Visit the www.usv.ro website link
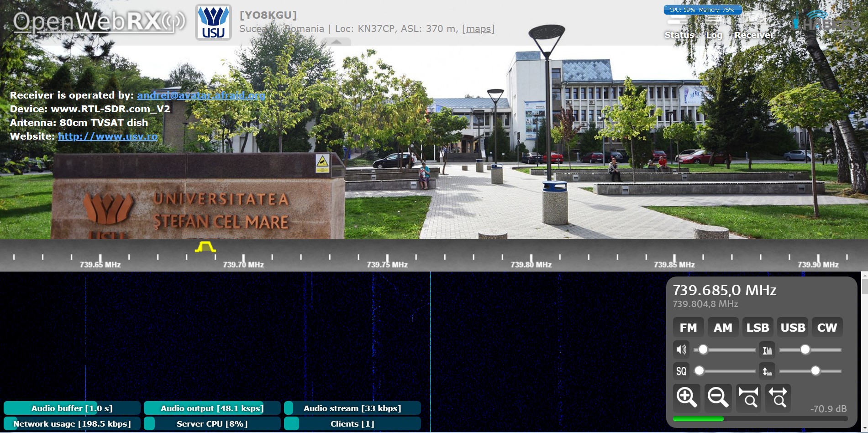This screenshot has height=433, width=868. click(x=108, y=136)
